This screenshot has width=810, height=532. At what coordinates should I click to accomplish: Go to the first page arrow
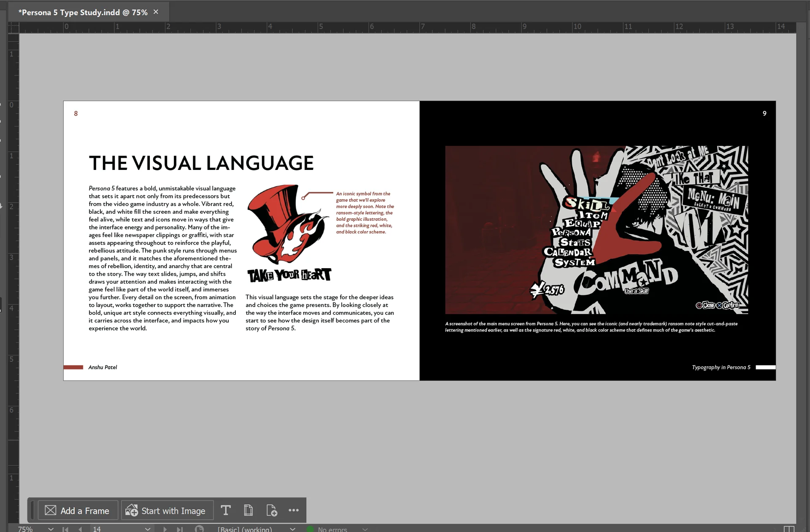pos(65,529)
